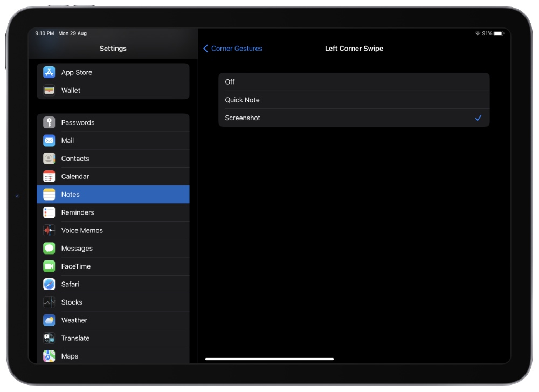Tap the Notes icon
Screen dimensions: 539x392
49,194
